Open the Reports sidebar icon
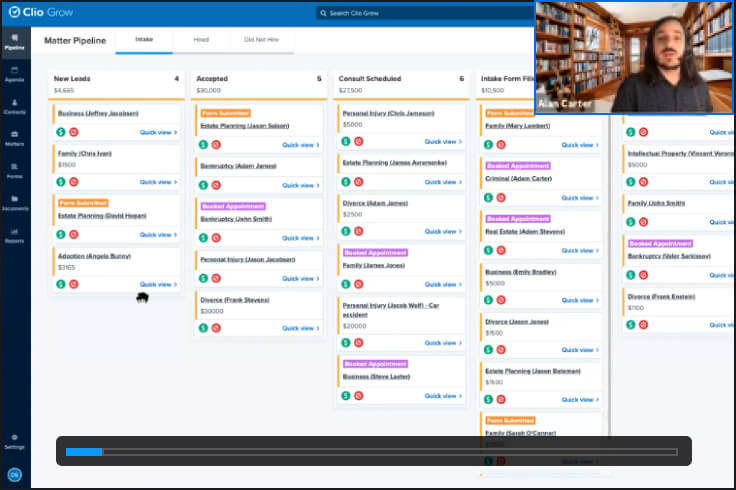 [x=14, y=235]
